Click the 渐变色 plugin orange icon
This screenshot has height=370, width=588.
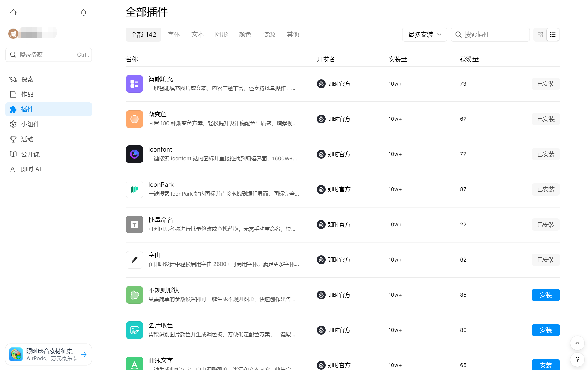tap(134, 119)
